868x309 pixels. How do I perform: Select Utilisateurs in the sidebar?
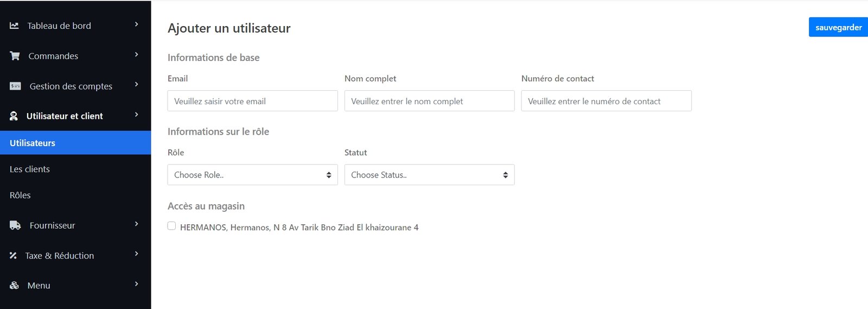[x=33, y=143]
